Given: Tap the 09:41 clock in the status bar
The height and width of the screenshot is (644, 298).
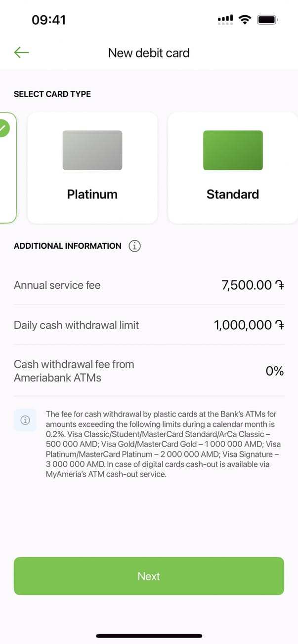Looking at the screenshot, I should [48, 20].
